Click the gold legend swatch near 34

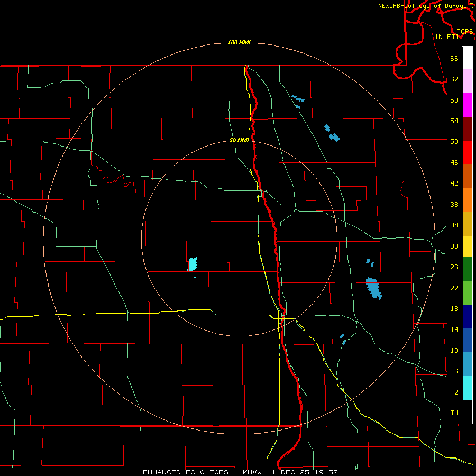(467, 224)
